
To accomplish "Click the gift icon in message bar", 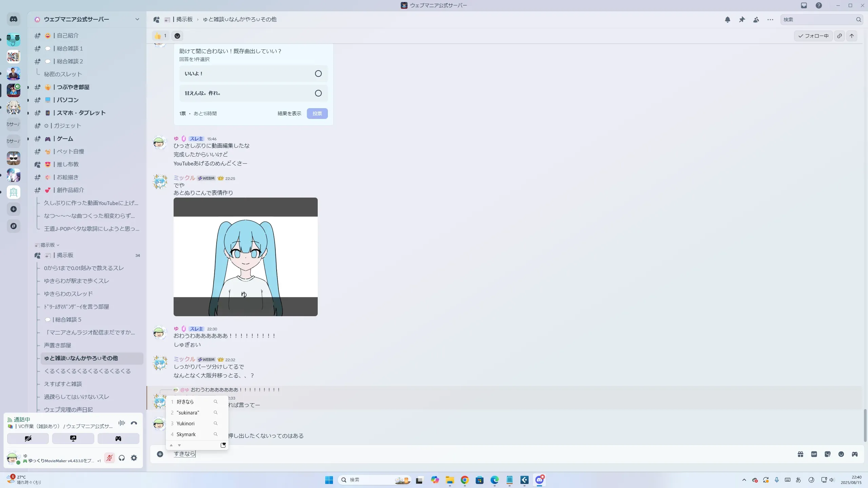I will 800,454.
